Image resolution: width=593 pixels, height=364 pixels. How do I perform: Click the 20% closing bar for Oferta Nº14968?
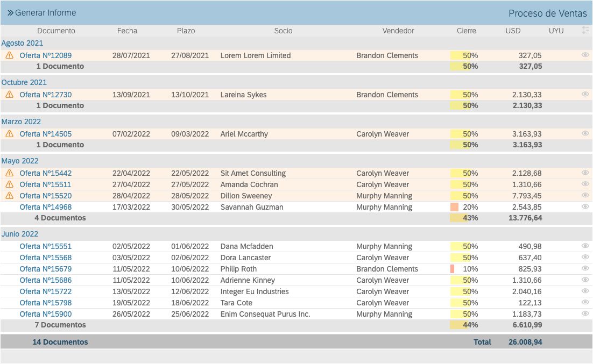pyautogui.click(x=455, y=207)
